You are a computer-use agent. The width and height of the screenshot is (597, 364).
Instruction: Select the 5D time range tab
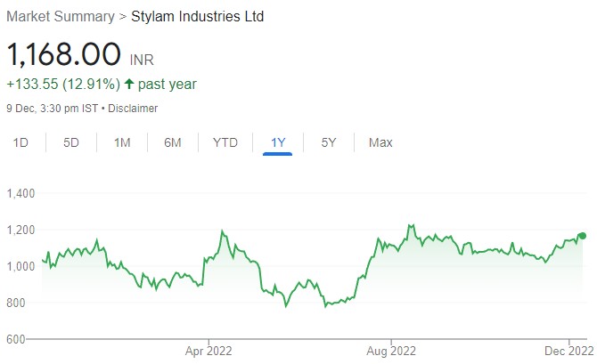(71, 142)
